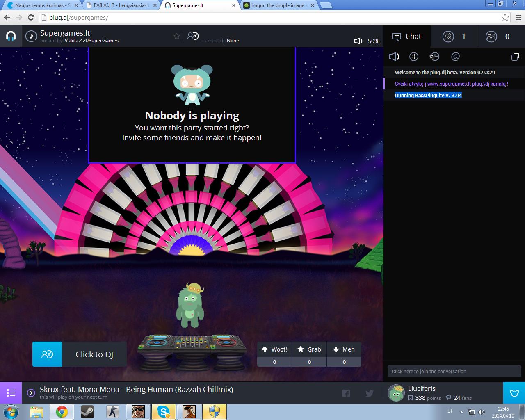This screenshot has width=525, height=420.
Task: Open the playlist panel list icon
Action: pyautogui.click(x=11, y=393)
